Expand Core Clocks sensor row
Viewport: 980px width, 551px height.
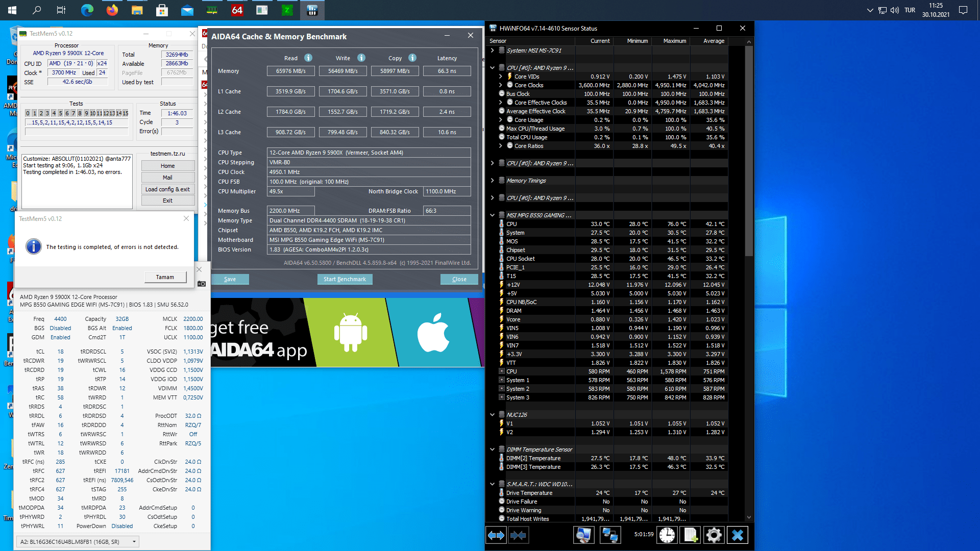click(x=500, y=85)
